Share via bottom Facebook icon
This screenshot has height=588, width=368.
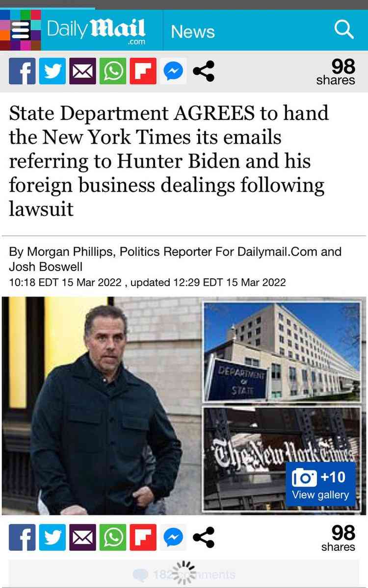click(x=22, y=538)
